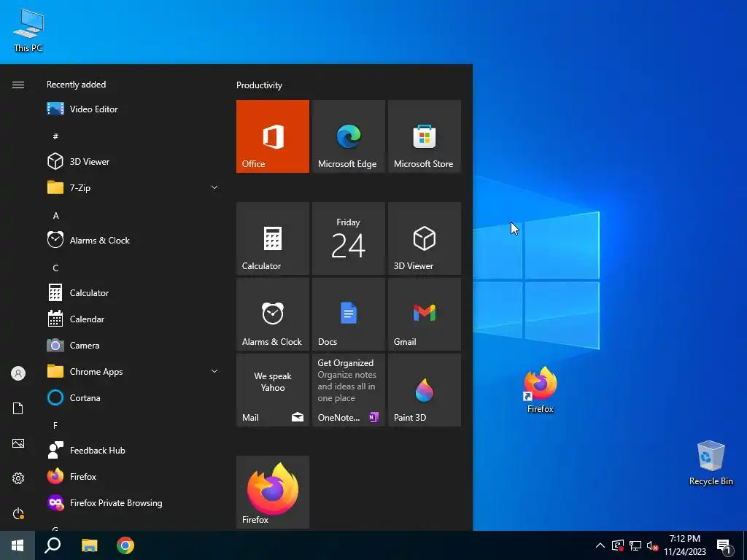Click the 'A' letter header in app list

pos(55,215)
